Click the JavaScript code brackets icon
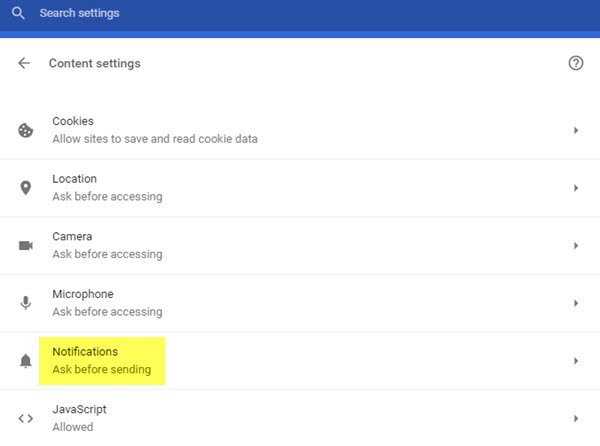Image resolution: width=600 pixels, height=446 pixels. [26, 418]
